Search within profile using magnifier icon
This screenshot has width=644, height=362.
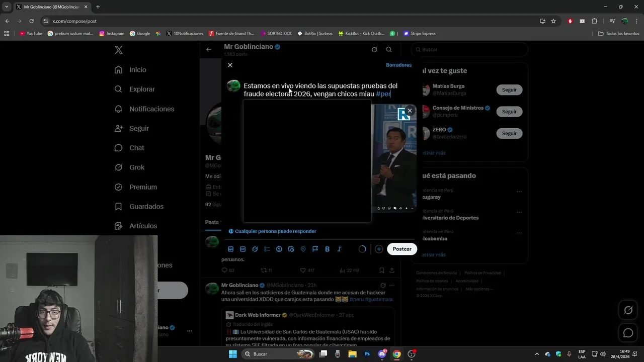pos(389,49)
